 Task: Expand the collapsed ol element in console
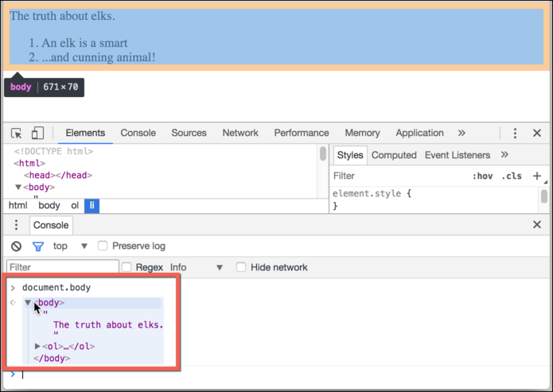pos(37,347)
